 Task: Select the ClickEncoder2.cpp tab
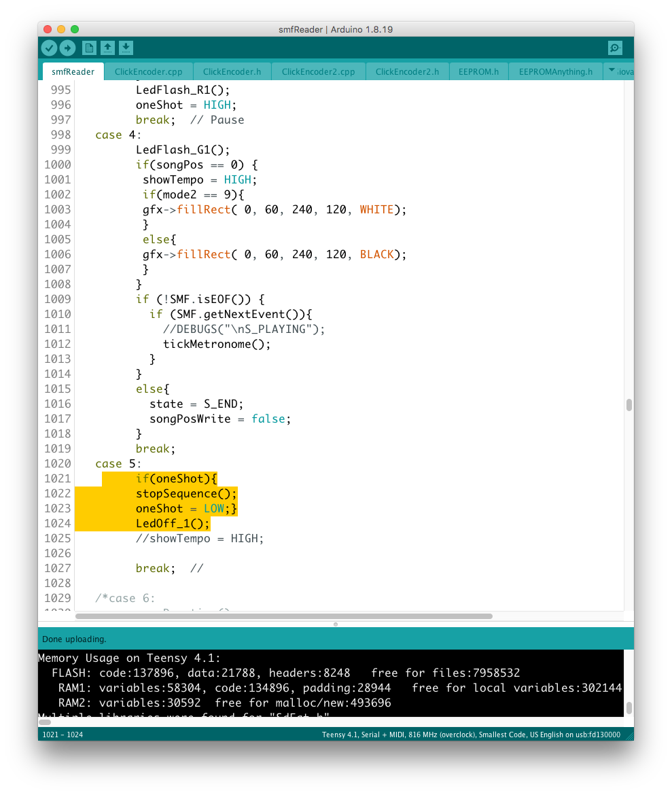[x=318, y=71]
